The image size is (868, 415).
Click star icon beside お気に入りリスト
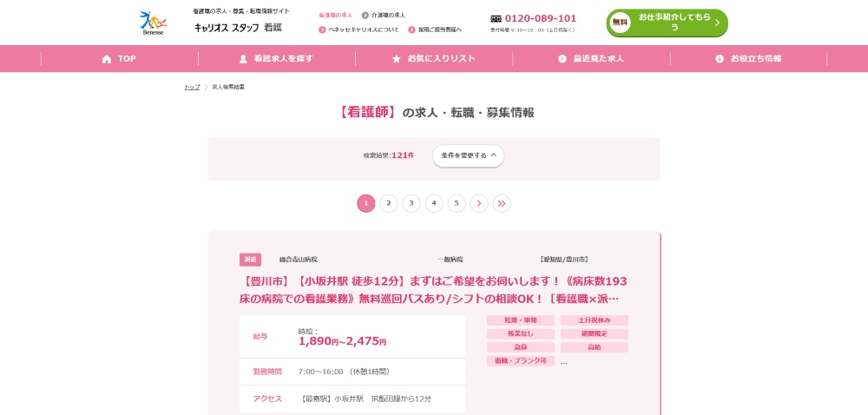(397, 59)
